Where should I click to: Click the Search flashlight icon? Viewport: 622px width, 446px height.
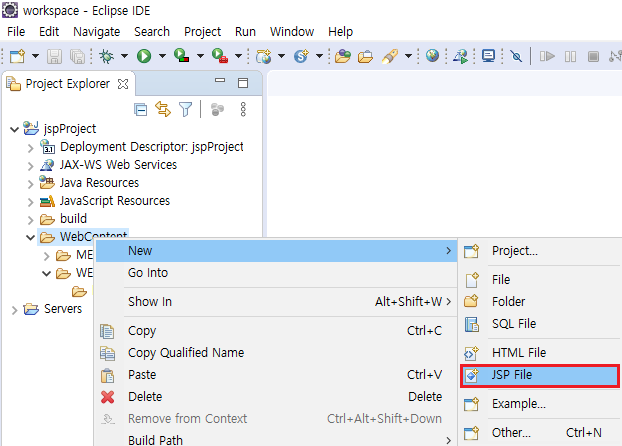click(390, 56)
